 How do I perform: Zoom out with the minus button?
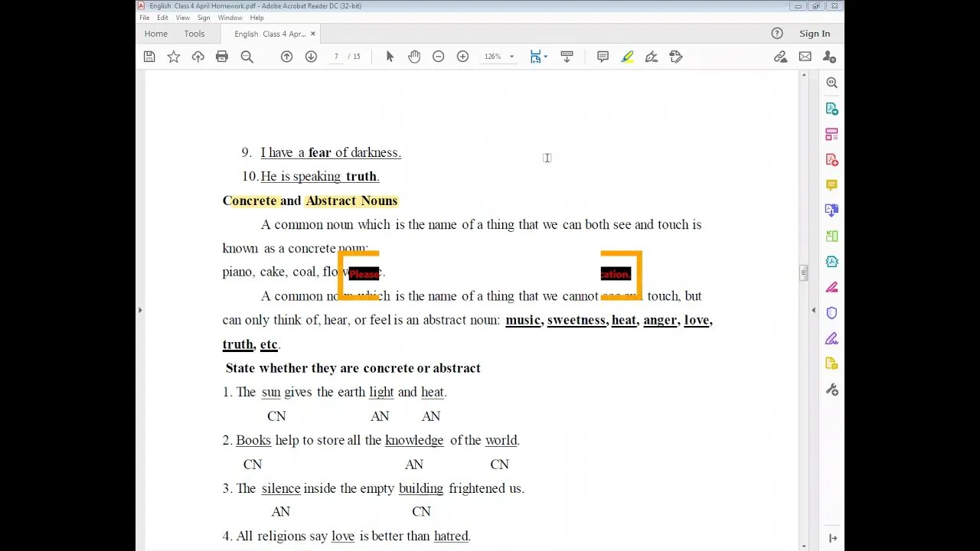pyautogui.click(x=438, y=57)
